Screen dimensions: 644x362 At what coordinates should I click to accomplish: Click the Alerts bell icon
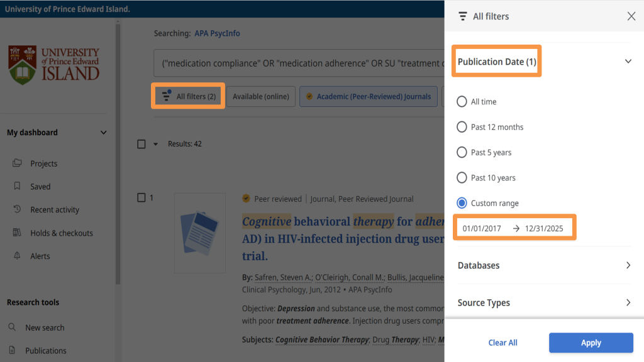17,256
